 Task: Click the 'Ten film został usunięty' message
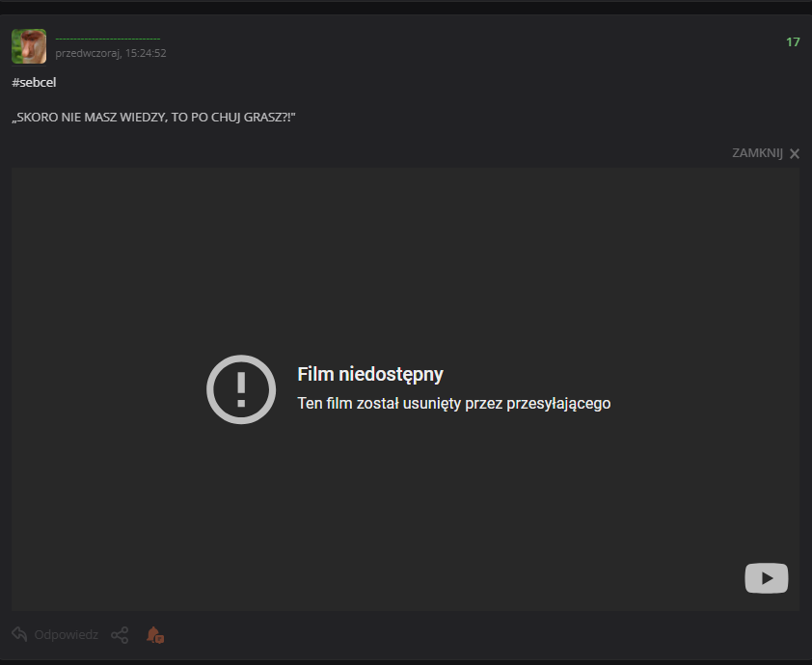(453, 404)
